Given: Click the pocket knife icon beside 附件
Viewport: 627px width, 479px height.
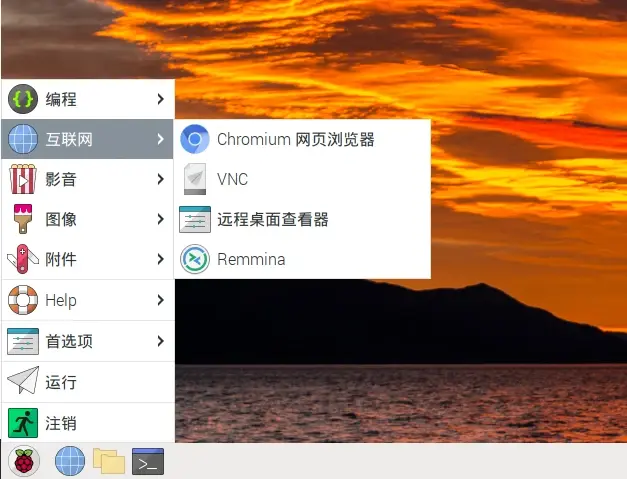Looking at the screenshot, I should pos(23,259).
